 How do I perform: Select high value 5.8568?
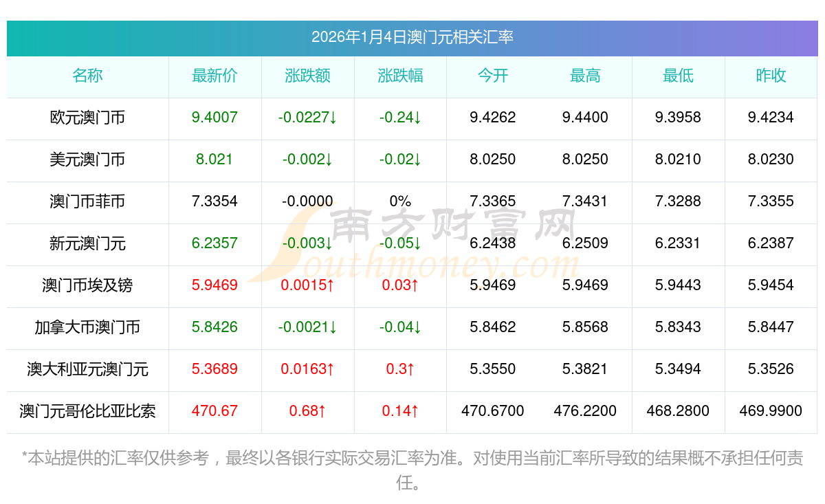(x=585, y=327)
